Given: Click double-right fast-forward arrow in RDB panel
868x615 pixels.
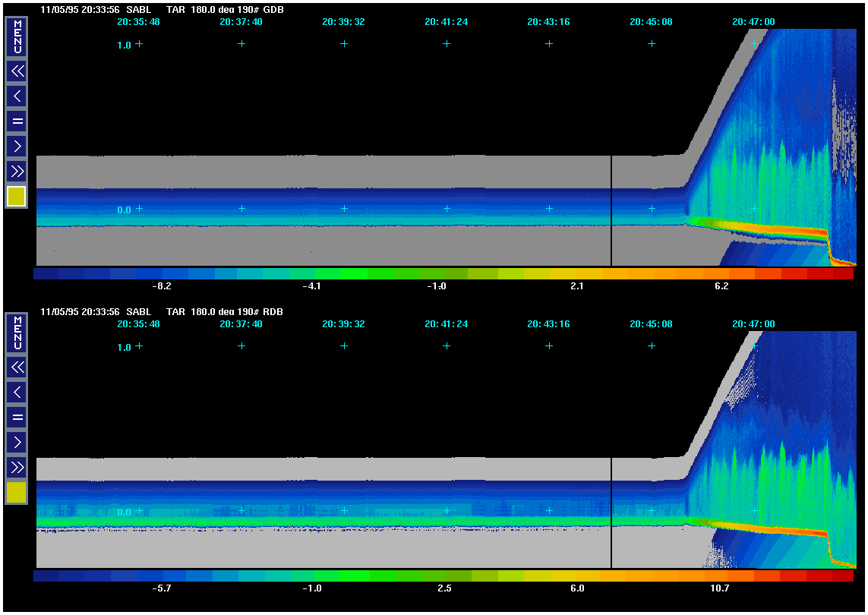Looking at the screenshot, I should 17,467.
